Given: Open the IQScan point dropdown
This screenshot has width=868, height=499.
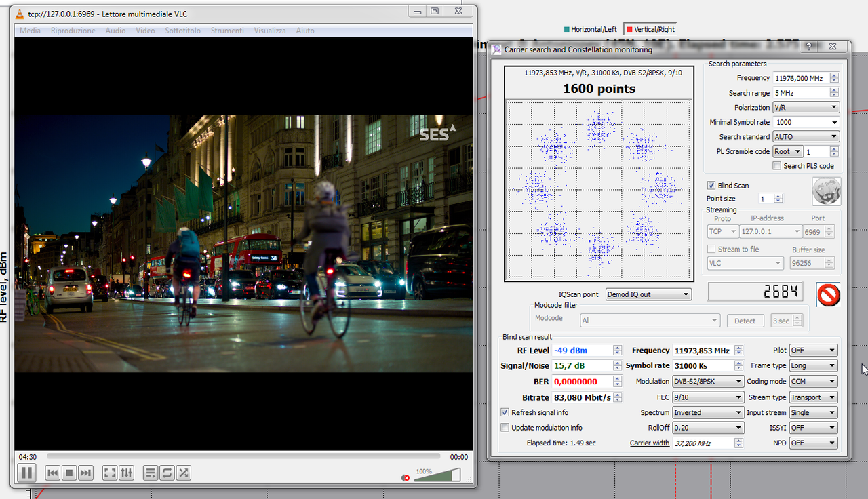Looking at the screenshot, I should [x=648, y=294].
